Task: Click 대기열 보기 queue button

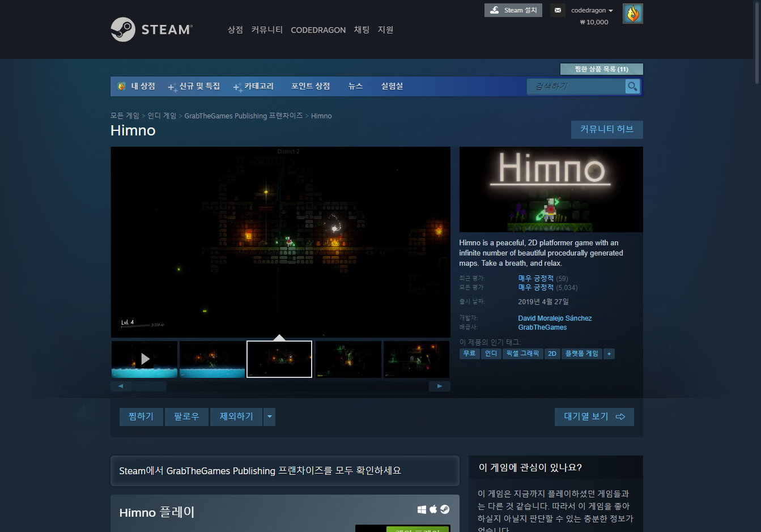Action: click(594, 417)
